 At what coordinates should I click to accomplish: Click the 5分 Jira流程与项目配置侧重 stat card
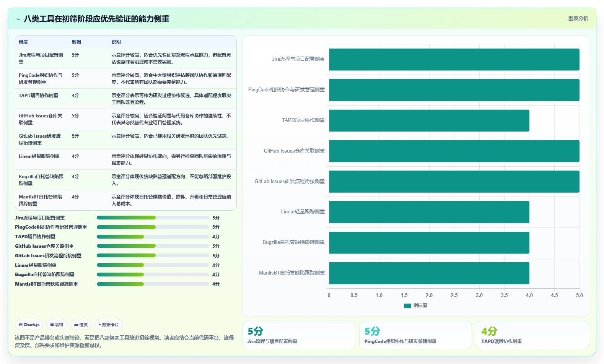299,335
